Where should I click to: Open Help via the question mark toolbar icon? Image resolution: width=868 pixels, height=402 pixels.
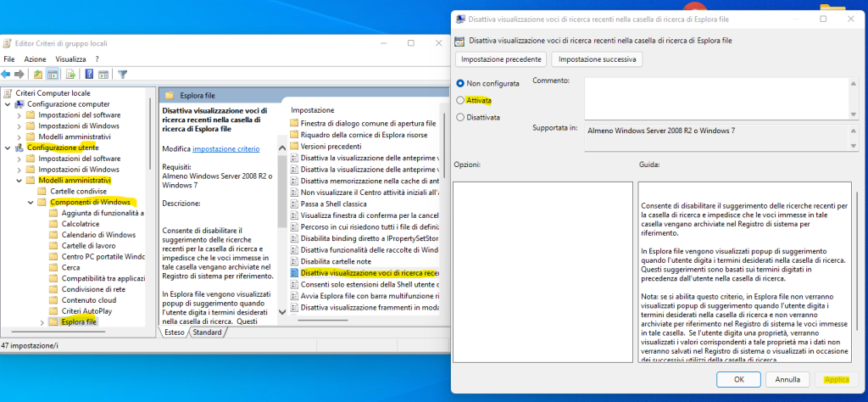87,75
